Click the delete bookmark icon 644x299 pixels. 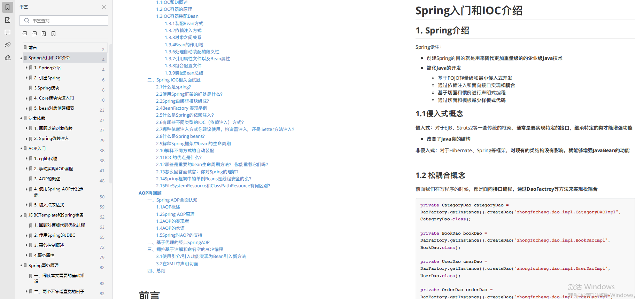(x=53, y=34)
